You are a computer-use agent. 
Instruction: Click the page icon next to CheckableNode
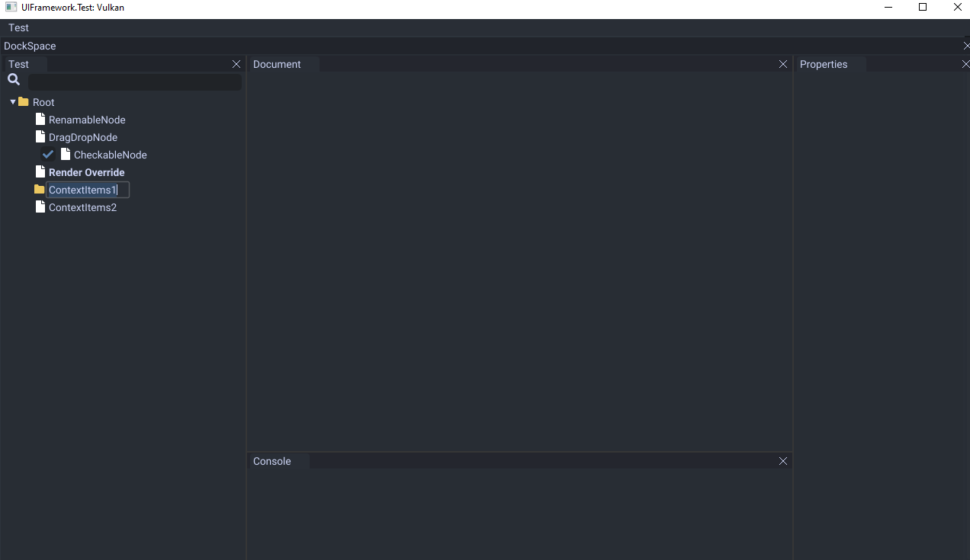pyautogui.click(x=65, y=154)
